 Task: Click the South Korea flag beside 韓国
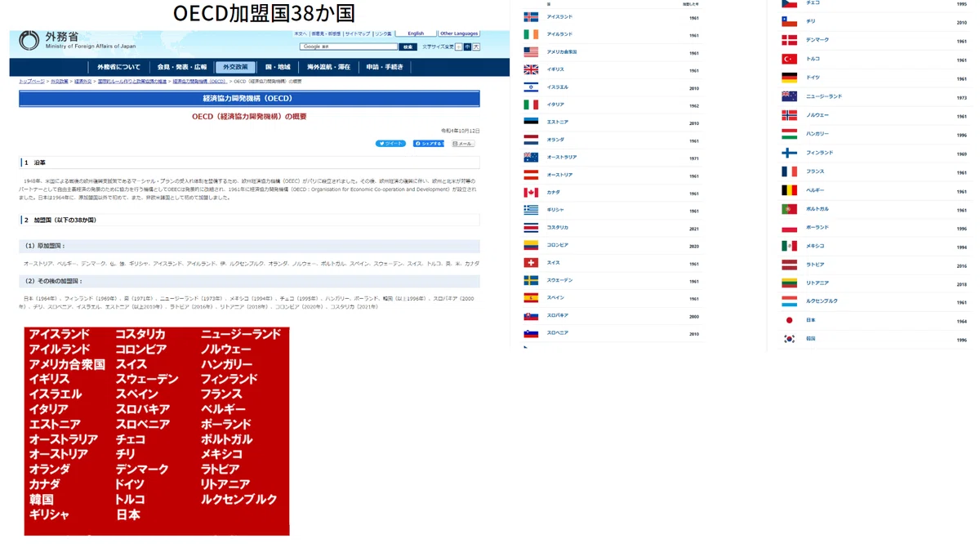pyautogui.click(x=789, y=339)
